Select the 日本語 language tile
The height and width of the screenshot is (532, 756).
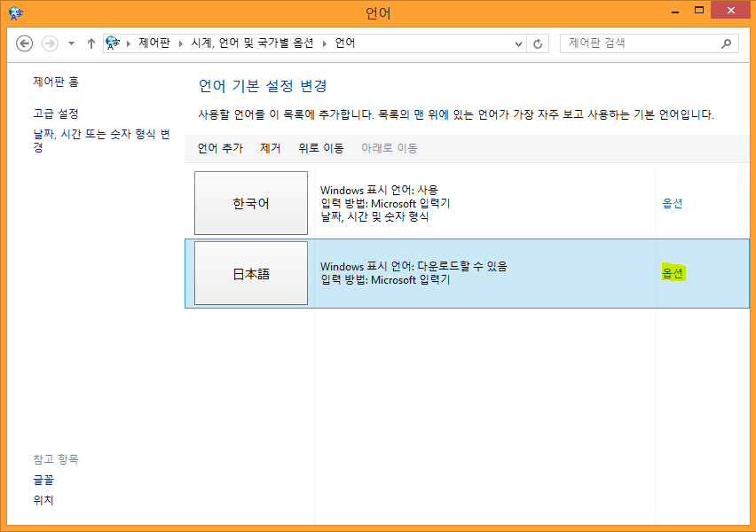coord(251,273)
